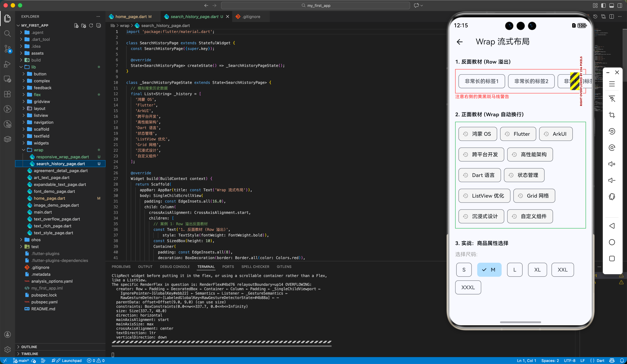627x364 pixels.
Task: Open Source Control view with badge
Action: (8, 49)
